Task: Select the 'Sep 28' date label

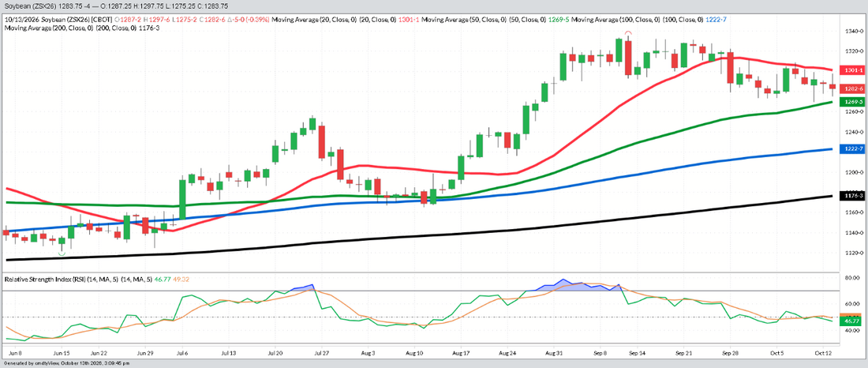Action: click(731, 352)
